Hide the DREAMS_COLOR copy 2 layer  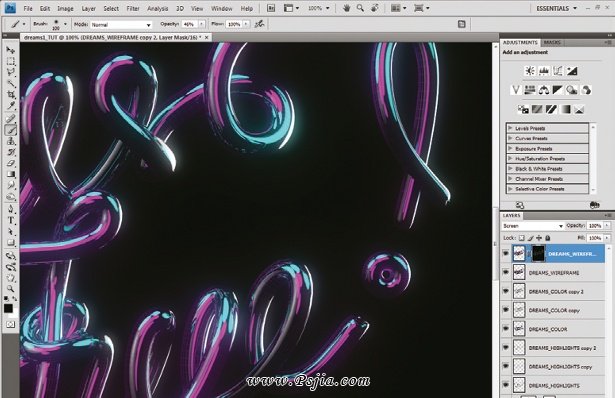[506, 291]
